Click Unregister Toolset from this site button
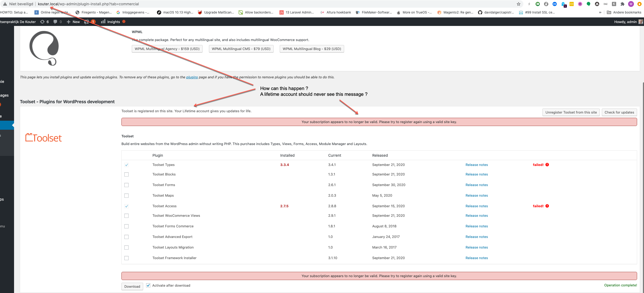The image size is (644, 293). point(571,112)
